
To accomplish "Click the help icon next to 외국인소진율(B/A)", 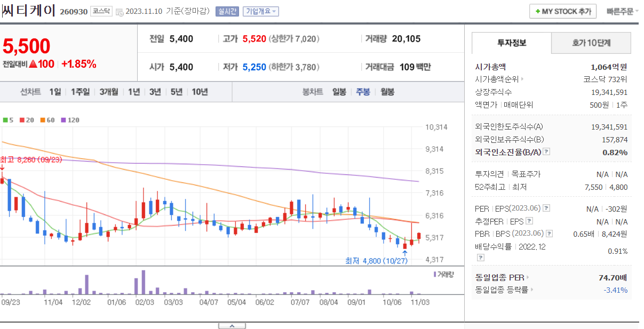I will [x=546, y=152].
